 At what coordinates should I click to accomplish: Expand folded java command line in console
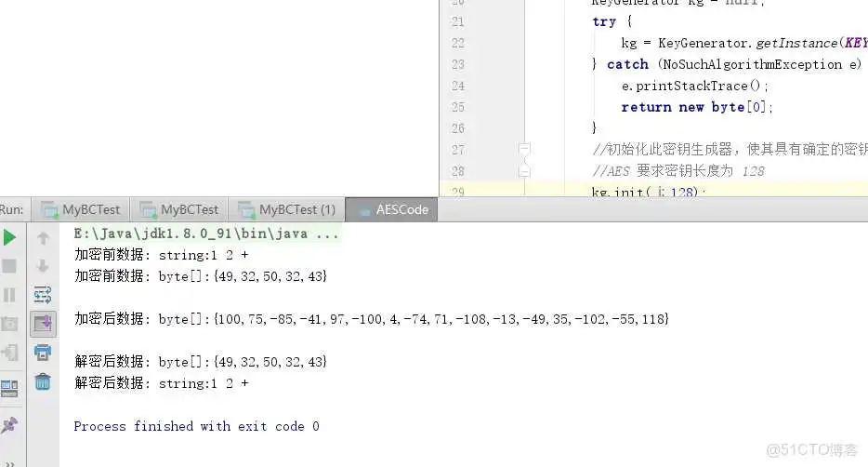(206, 233)
